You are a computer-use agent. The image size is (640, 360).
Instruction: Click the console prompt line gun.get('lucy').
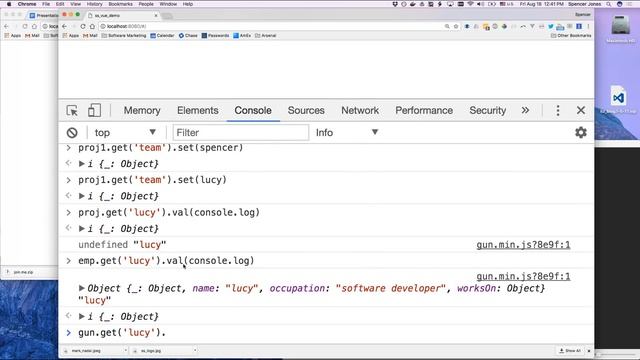327,333
